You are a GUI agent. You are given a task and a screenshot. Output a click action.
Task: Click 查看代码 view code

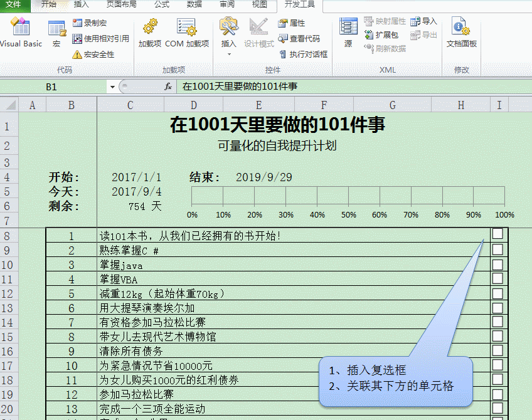tap(299, 39)
